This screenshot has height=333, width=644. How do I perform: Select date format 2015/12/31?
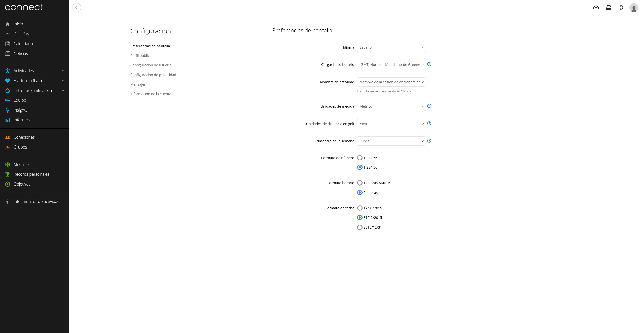(360, 227)
